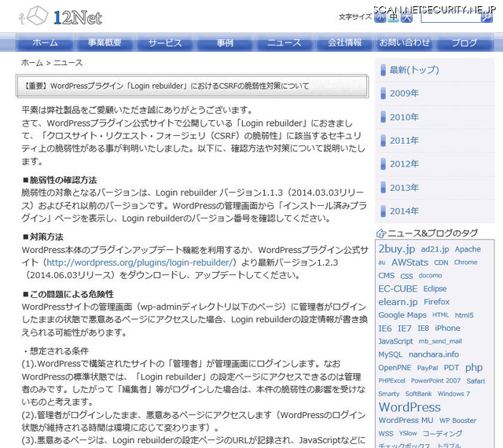Select the ad21.jp tag
503x448 pixels.
coord(435,249)
